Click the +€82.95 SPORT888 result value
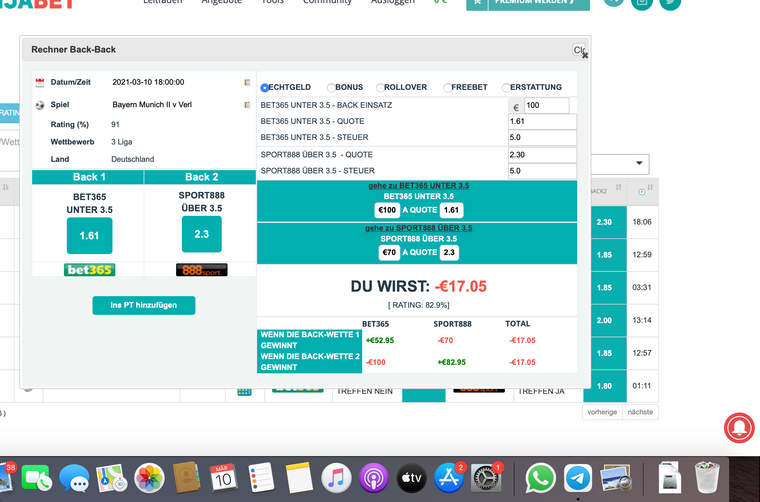This screenshot has height=502, width=760. coord(451,362)
